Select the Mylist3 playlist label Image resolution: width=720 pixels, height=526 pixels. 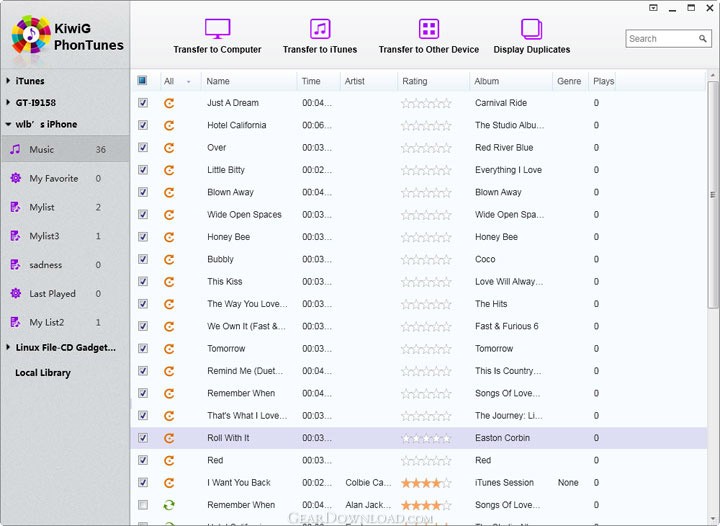point(44,236)
